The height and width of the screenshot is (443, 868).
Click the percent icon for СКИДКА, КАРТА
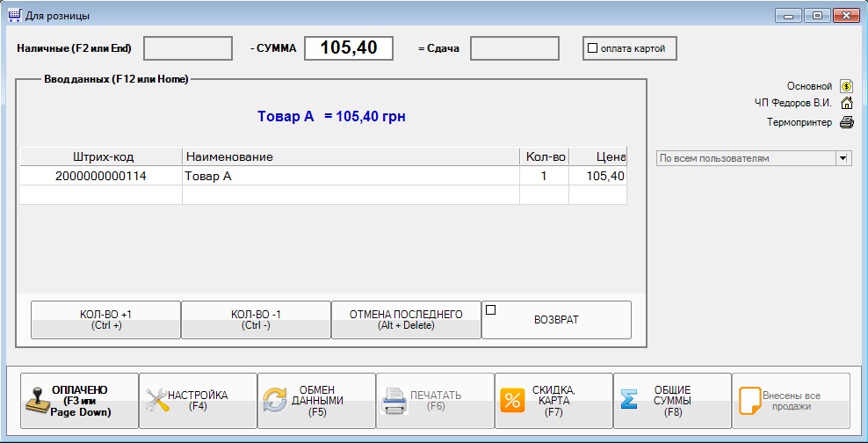[512, 401]
